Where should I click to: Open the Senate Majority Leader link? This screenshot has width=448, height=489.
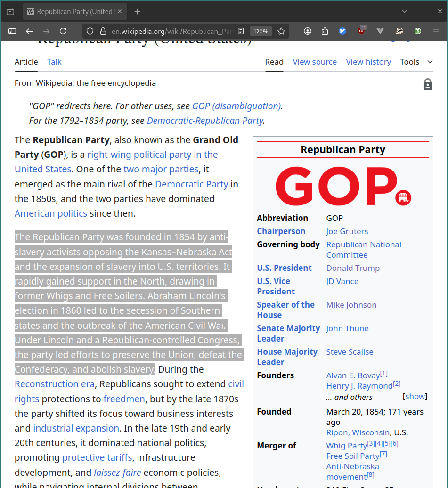pyautogui.click(x=288, y=334)
